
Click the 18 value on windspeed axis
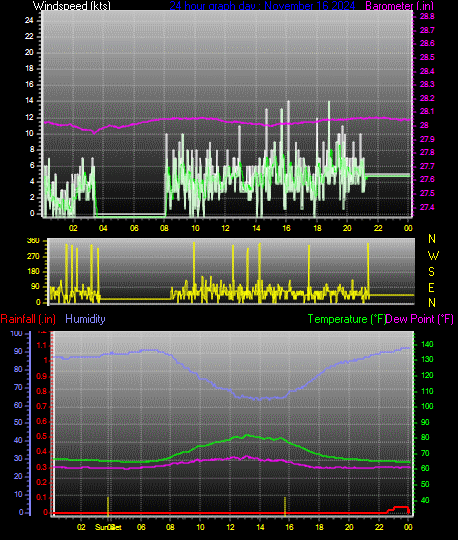[x=29, y=69]
